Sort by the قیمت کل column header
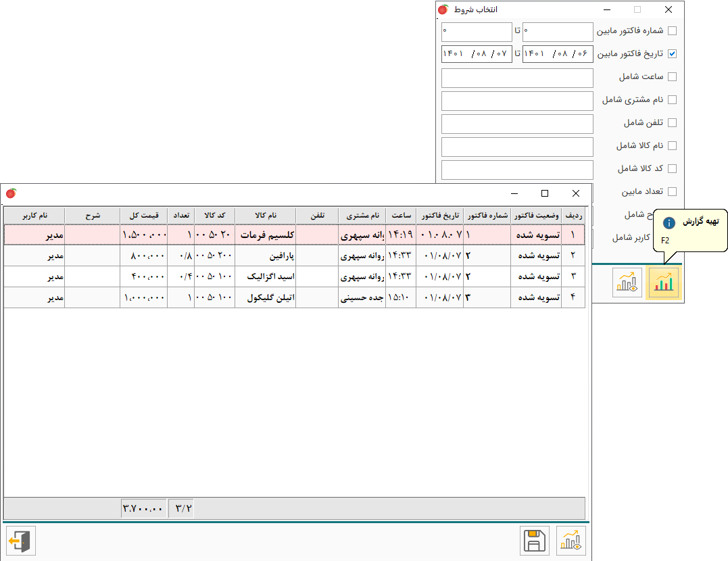The image size is (728, 561). [143, 215]
